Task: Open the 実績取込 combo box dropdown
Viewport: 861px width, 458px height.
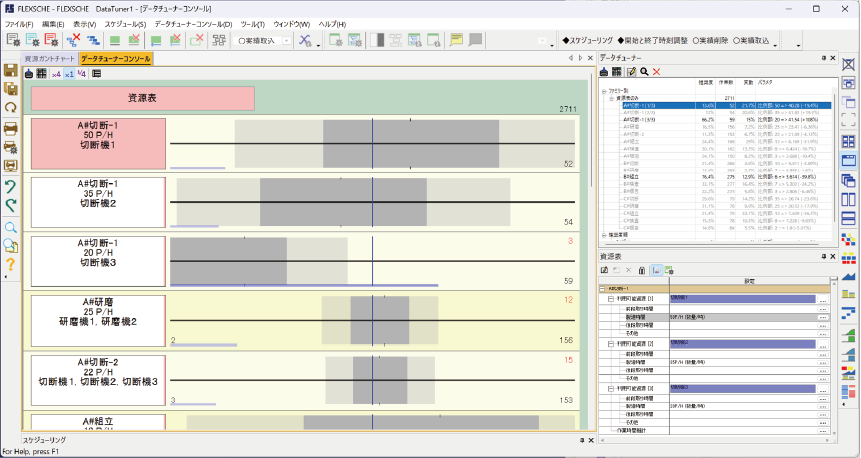Action: pyautogui.click(x=285, y=41)
